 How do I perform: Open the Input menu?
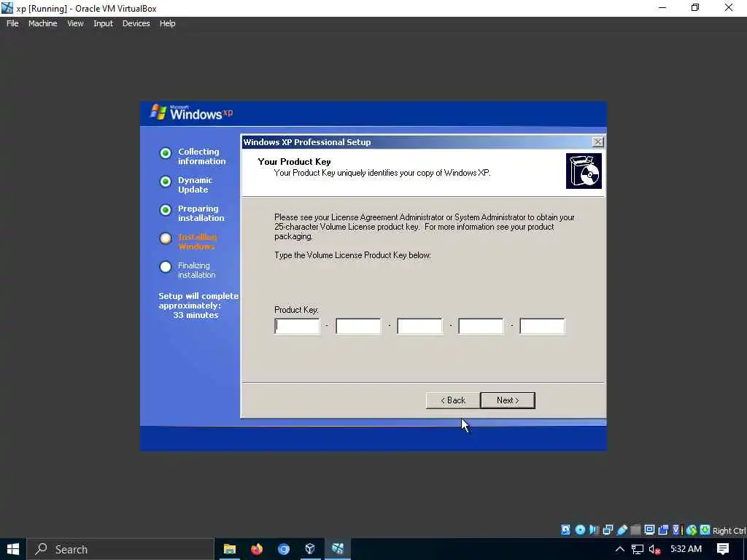coord(103,23)
